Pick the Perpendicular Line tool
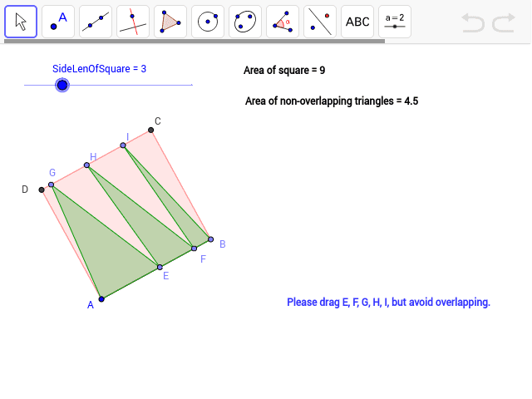Screen dimensions: 532x399 tap(133, 22)
